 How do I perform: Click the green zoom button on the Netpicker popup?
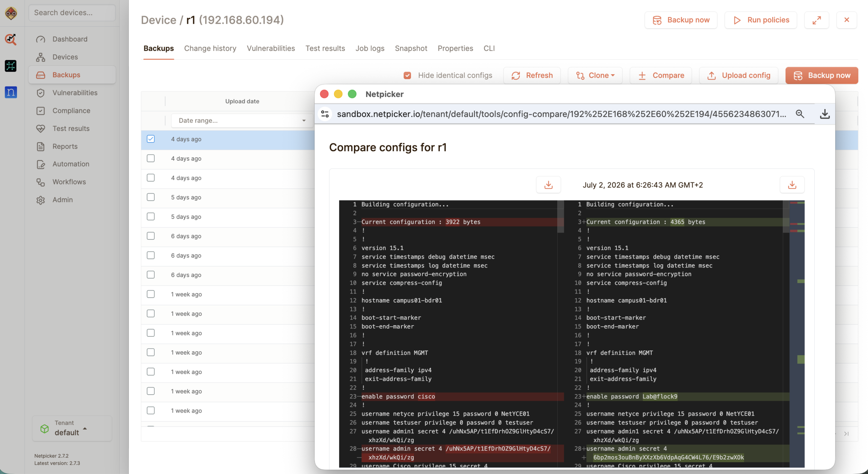point(352,94)
